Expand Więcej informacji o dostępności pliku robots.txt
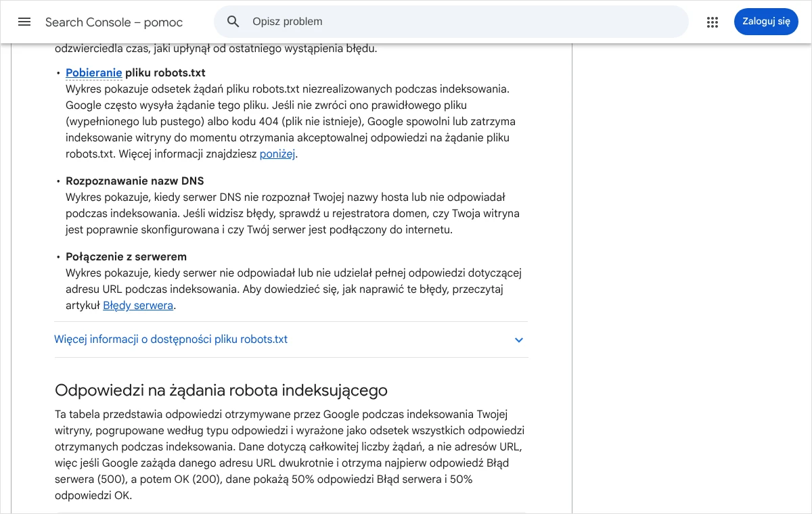This screenshot has height=514, width=812. coord(291,340)
